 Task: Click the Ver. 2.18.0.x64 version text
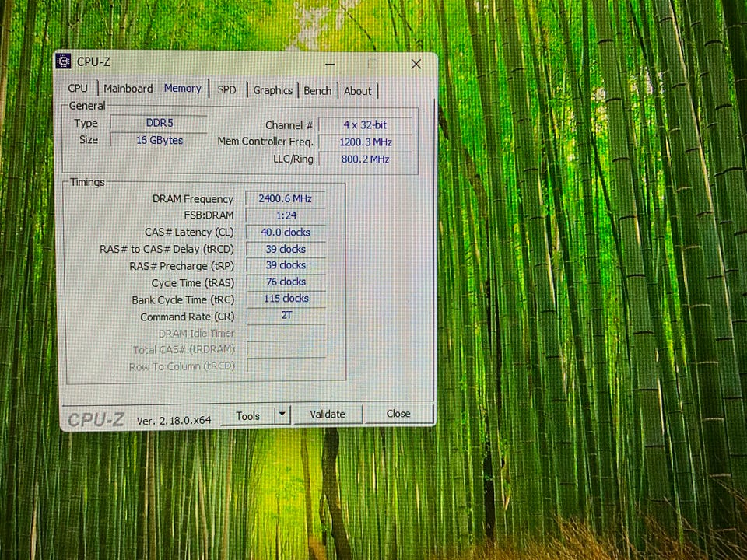174,421
